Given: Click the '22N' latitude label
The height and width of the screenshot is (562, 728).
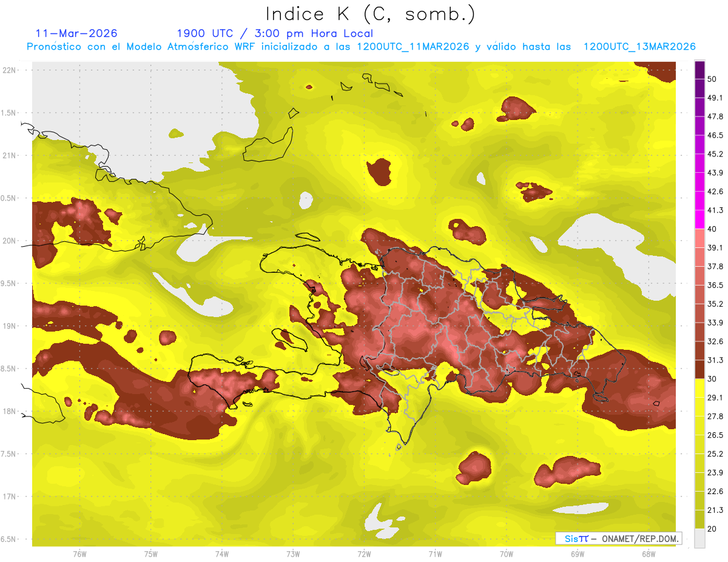Looking at the screenshot, I should (x=9, y=70).
